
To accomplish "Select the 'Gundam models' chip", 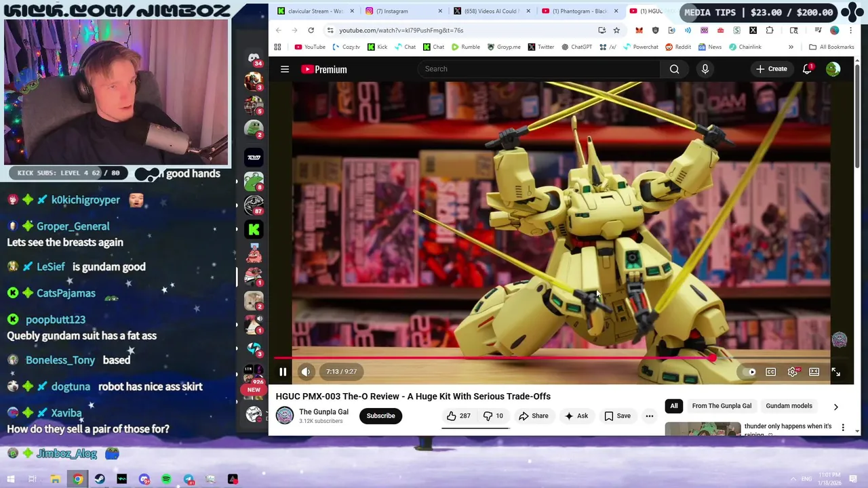I will click(789, 406).
